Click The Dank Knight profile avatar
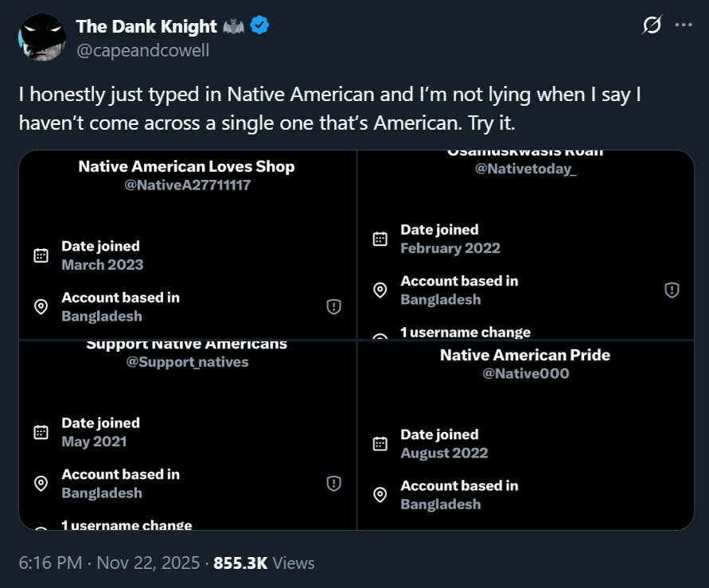This screenshot has width=709, height=588. point(41,37)
